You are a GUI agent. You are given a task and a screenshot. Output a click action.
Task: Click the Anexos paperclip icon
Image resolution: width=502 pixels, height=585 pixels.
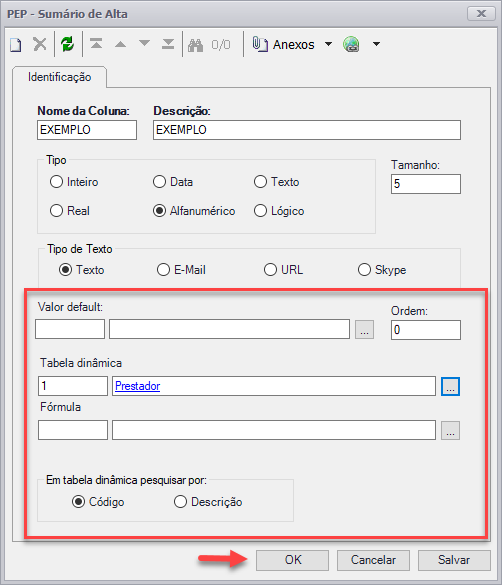(x=260, y=44)
